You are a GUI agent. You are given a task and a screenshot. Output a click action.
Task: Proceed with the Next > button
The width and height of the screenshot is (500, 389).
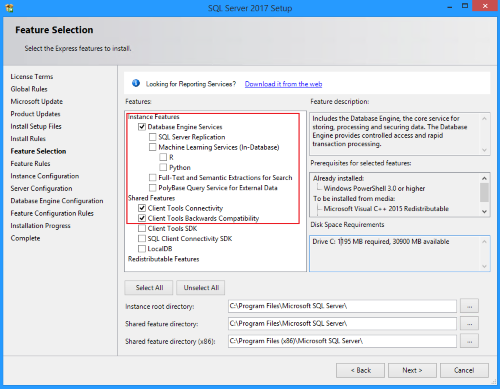(x=412, y=370)
